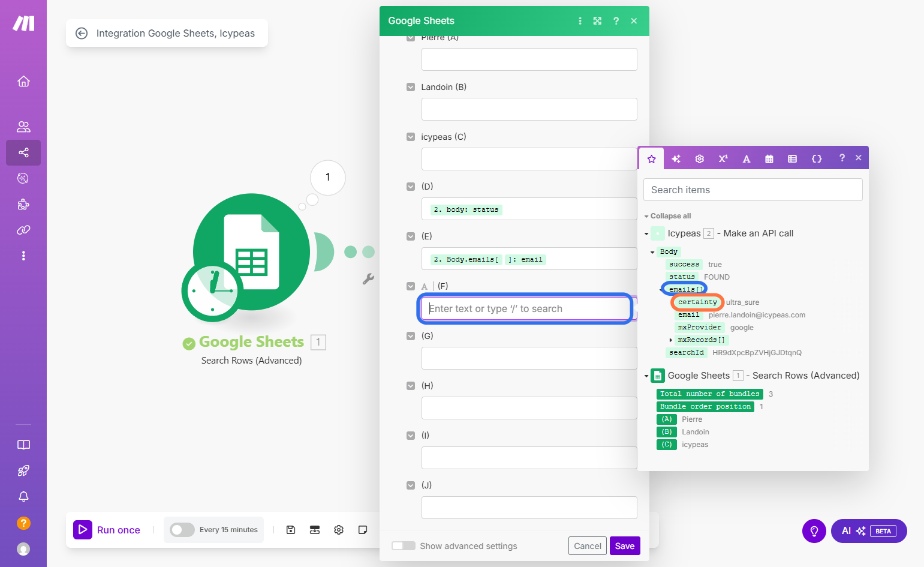Insert the mxProvider variable
Viewport: 924px width, 567px height.
pyautogui.click(x=699, y=328)
